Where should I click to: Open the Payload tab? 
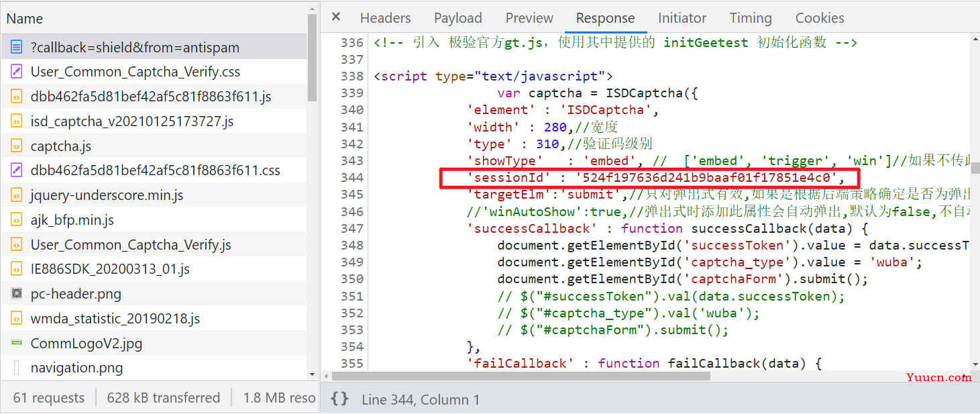(458, 18)
